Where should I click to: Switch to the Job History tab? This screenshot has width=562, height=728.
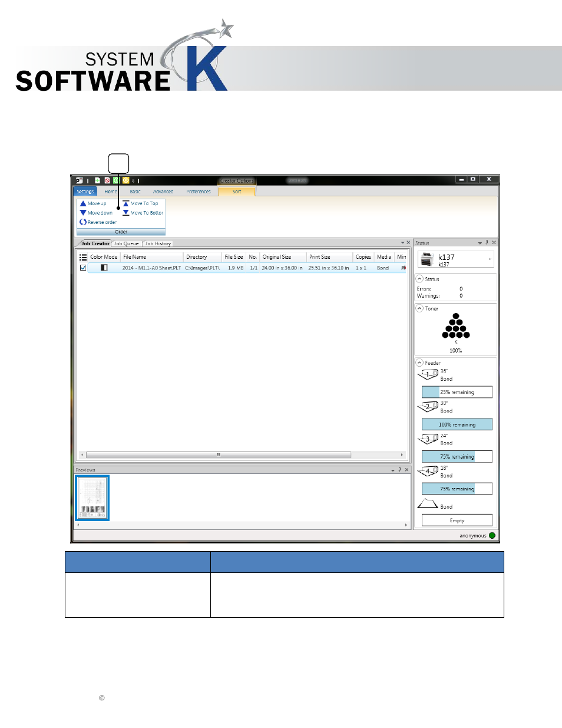pyautogui.click(x=158, y=243)
